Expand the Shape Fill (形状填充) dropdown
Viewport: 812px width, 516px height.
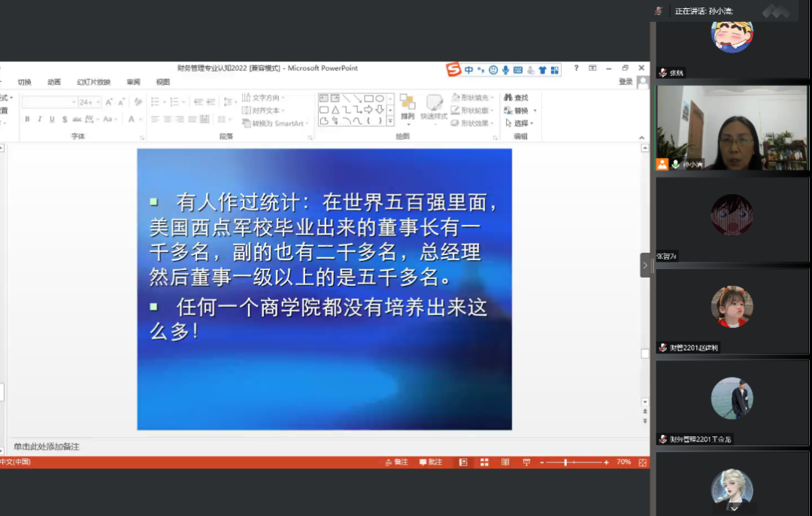coord(492,98)
